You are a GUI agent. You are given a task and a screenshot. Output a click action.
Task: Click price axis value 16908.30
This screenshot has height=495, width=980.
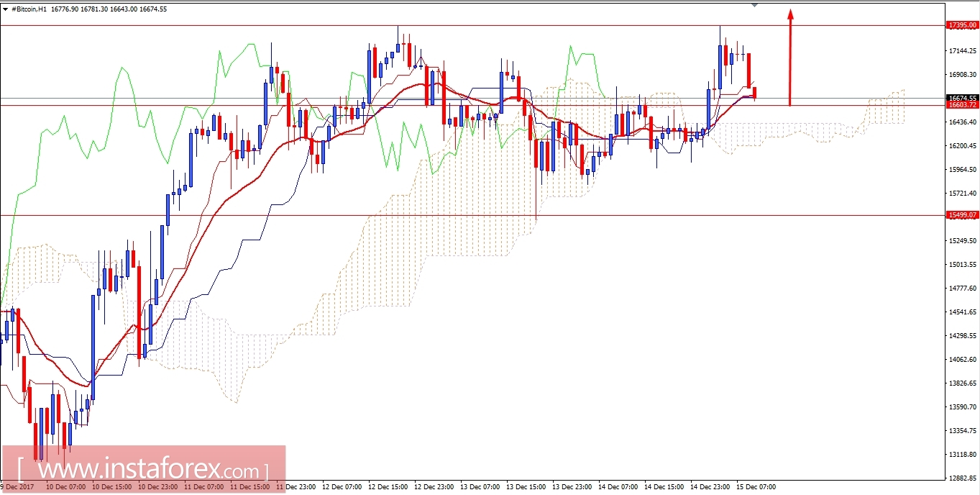pos(962,75)
